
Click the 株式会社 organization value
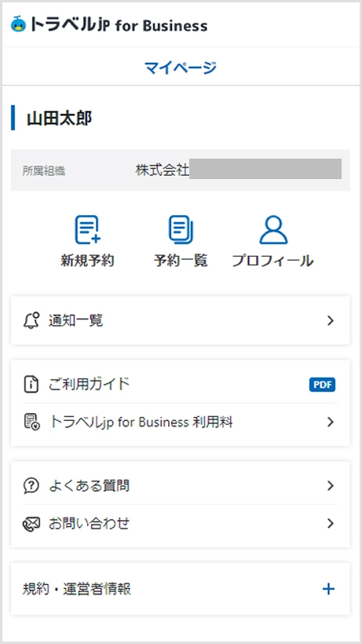[162, 170]
